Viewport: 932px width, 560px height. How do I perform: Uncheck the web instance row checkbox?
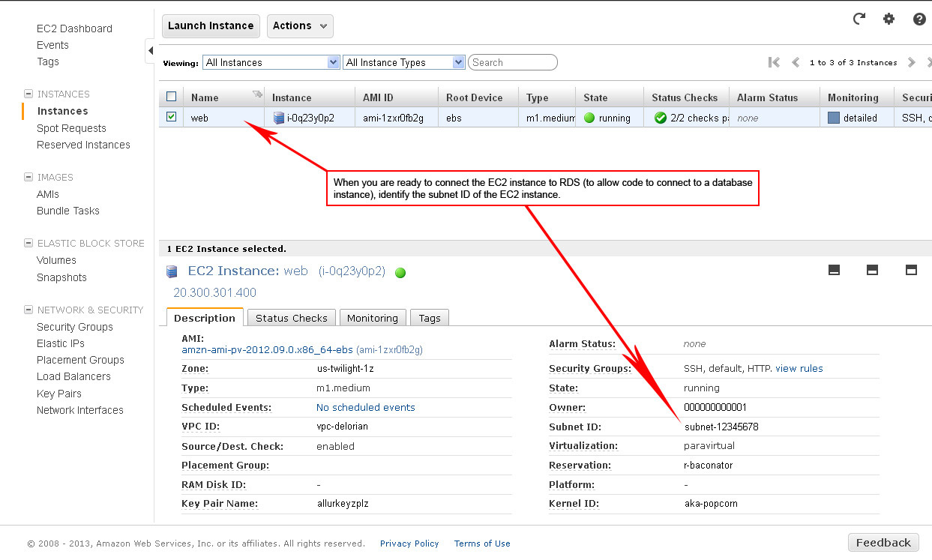[171, 117]
